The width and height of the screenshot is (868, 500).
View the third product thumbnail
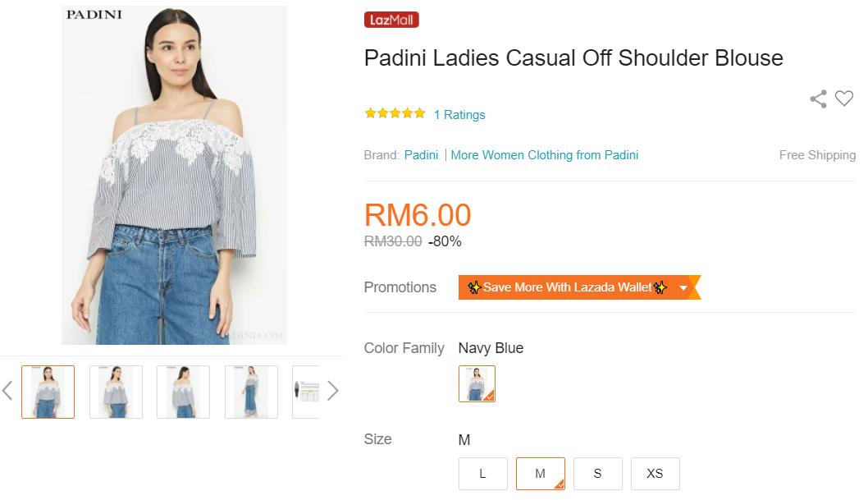pyautogui.click(x=184, y=392)
